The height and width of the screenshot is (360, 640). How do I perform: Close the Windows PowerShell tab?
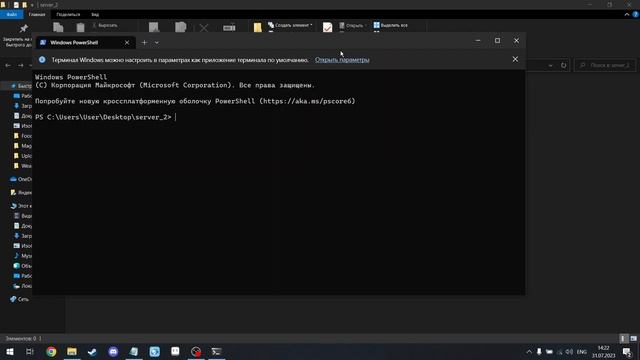click(127, 42)
